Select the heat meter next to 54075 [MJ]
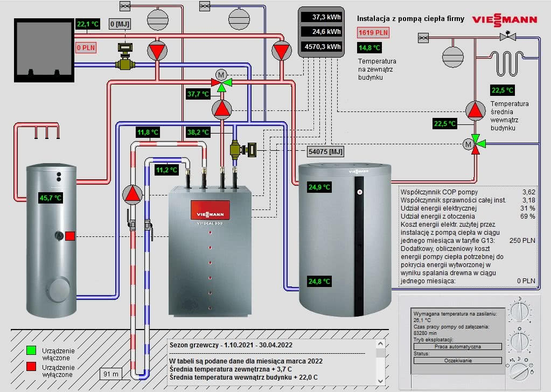This screenshot has height=392, width=551. [243, 150]
